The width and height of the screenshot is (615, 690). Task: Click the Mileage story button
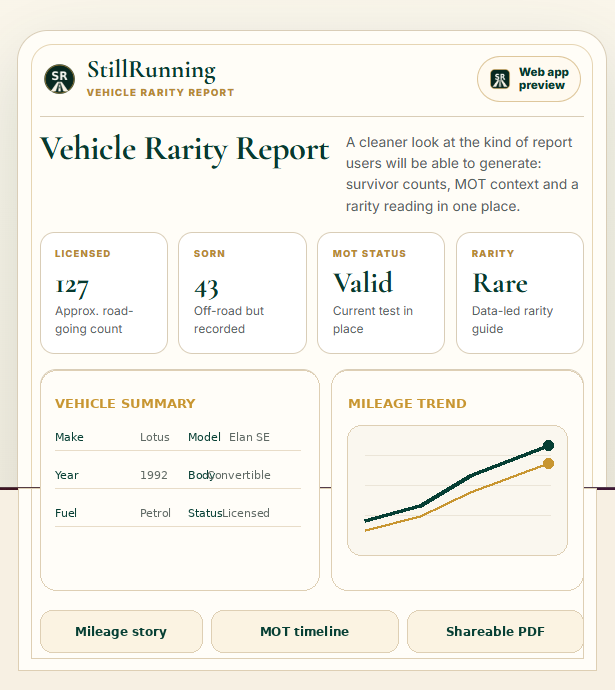121,631
